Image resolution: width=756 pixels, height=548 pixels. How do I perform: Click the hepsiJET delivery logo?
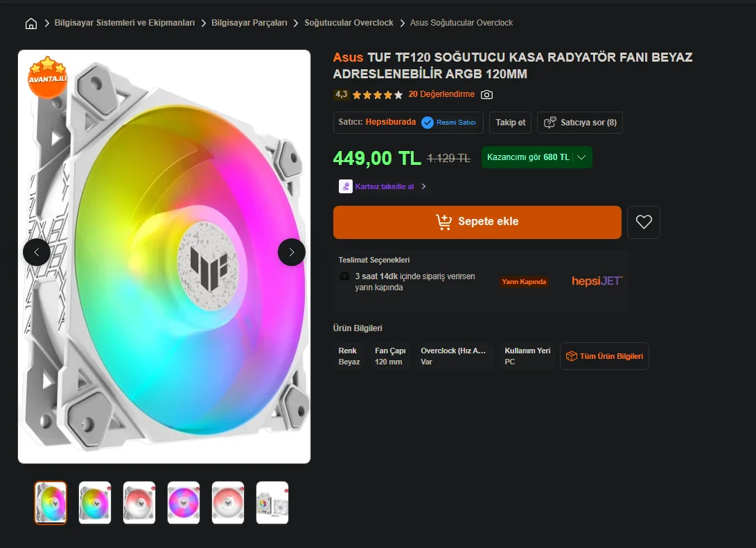pyautogui.click(x=597, y=281)
